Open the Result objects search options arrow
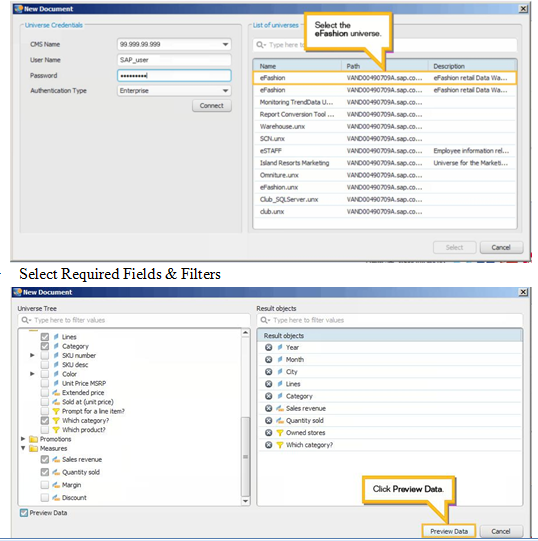 (268, 321)
